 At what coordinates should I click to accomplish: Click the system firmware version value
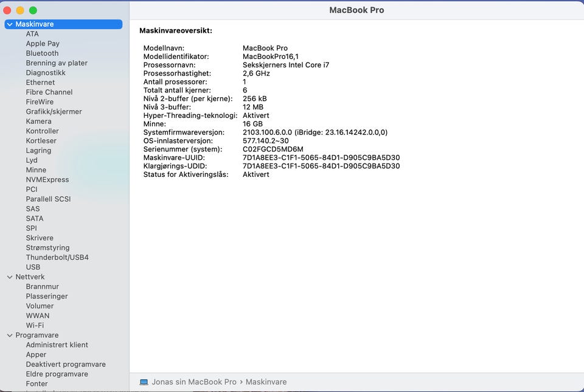pos(315,132)
